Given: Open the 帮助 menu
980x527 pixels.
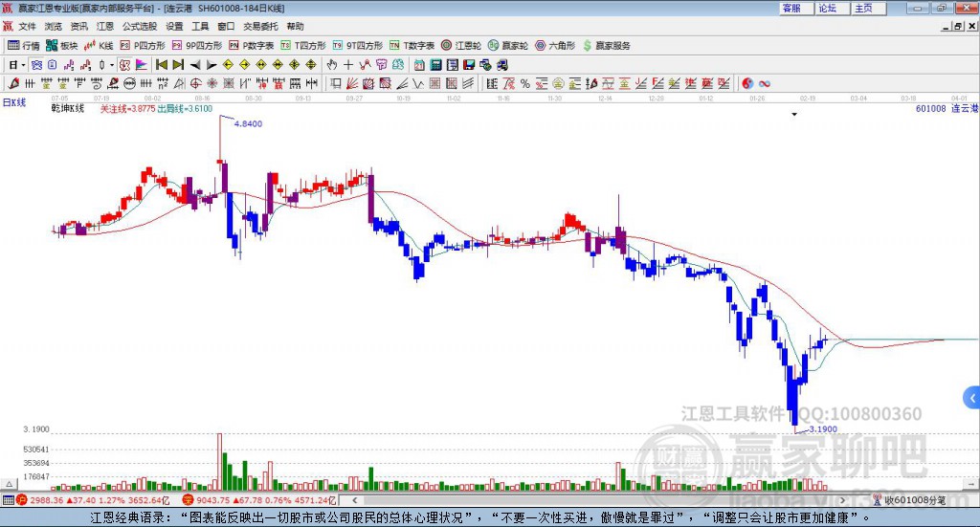Looking at the screenshot, I should [x=295, y=26].
